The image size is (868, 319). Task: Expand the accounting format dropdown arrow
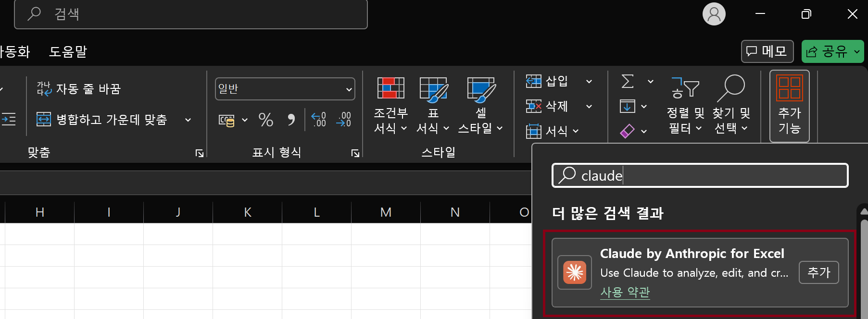click(x=245, y=120)
